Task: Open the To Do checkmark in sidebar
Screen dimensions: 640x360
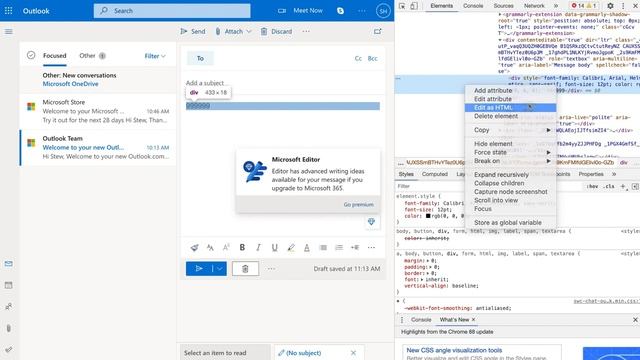Action: point(9,350)
